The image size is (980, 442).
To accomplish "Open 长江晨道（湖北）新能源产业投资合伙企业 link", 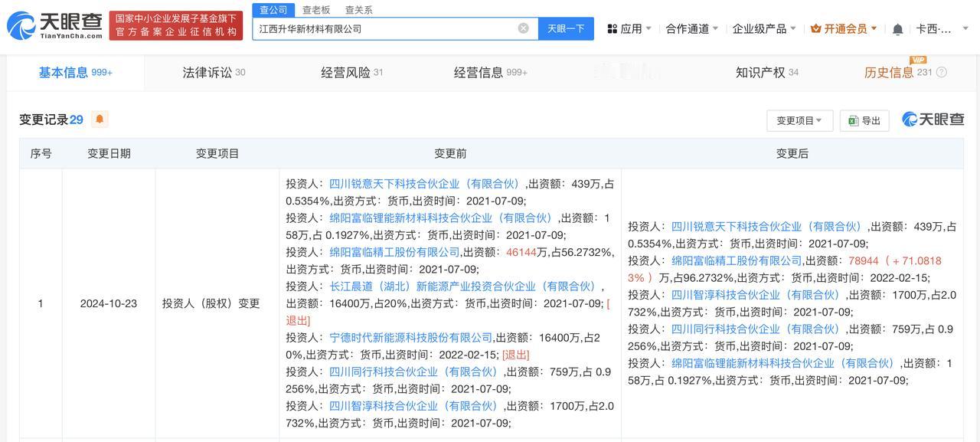I will pos(462,286).
